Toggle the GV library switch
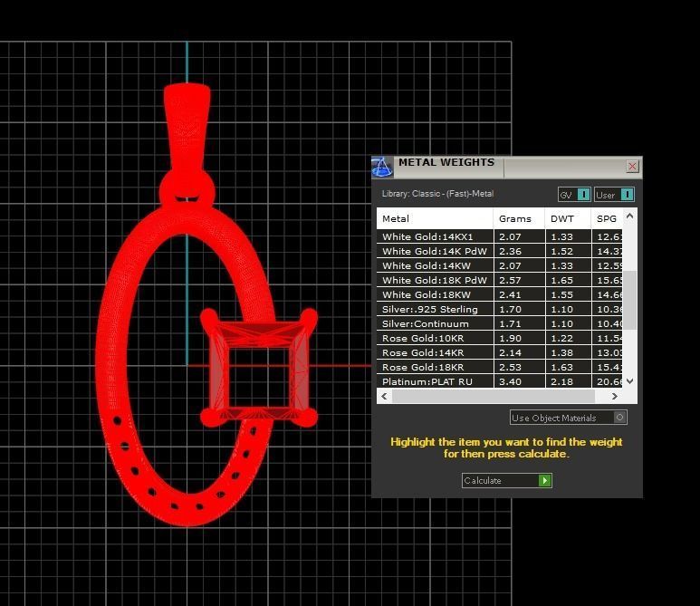700x606 pixels. pyautogui.click(x=574, y=195)
